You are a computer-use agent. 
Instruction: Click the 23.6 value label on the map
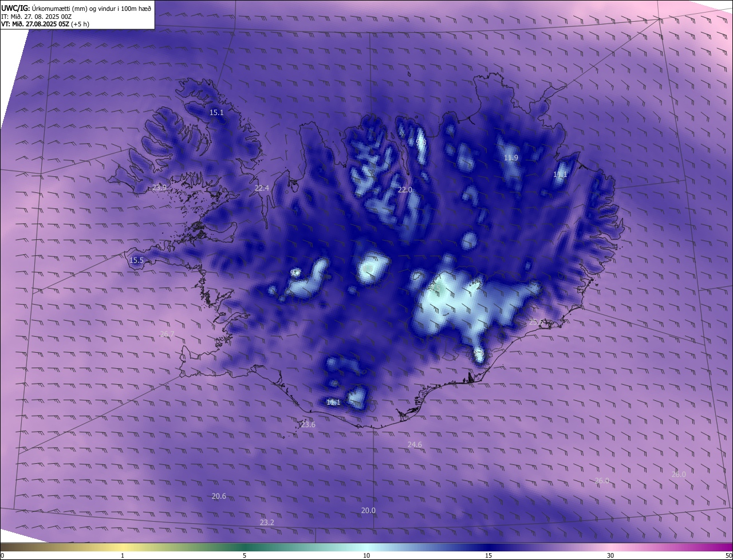[x=308, y=425]
